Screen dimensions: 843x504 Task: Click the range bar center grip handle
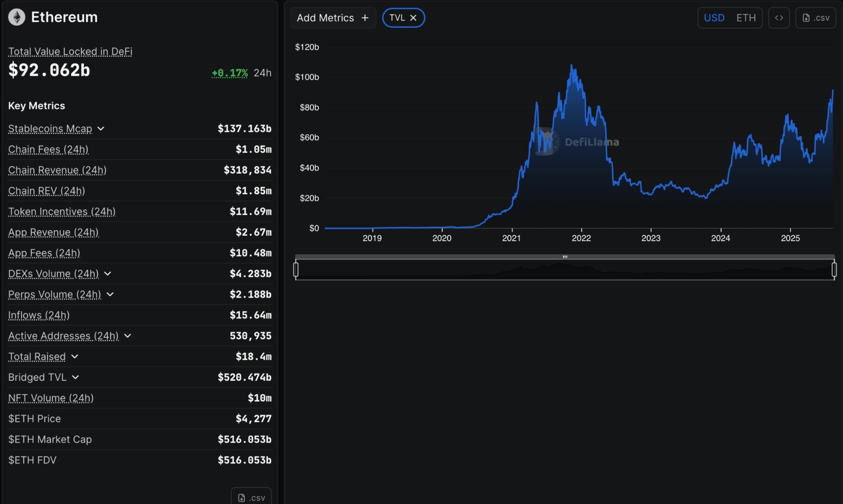pyautogui.click(x=565, y=257)
